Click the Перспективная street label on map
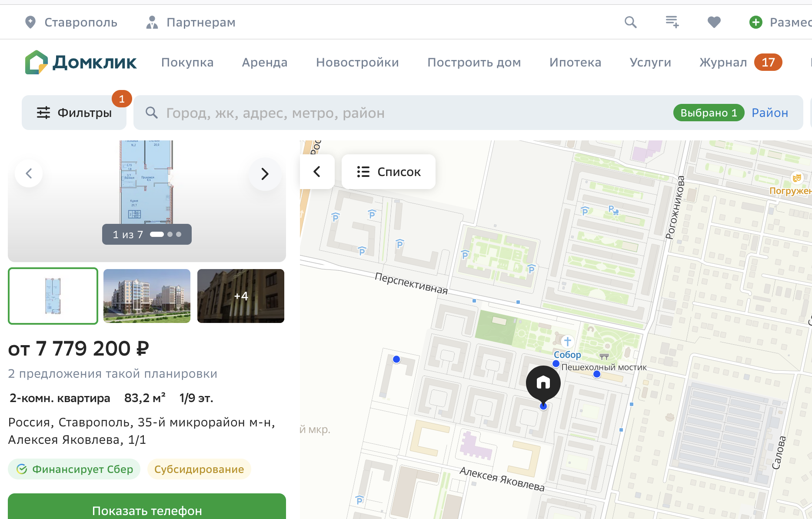Image resolution: width=812 pixels, height=519 pixels. tap(411, 283)
